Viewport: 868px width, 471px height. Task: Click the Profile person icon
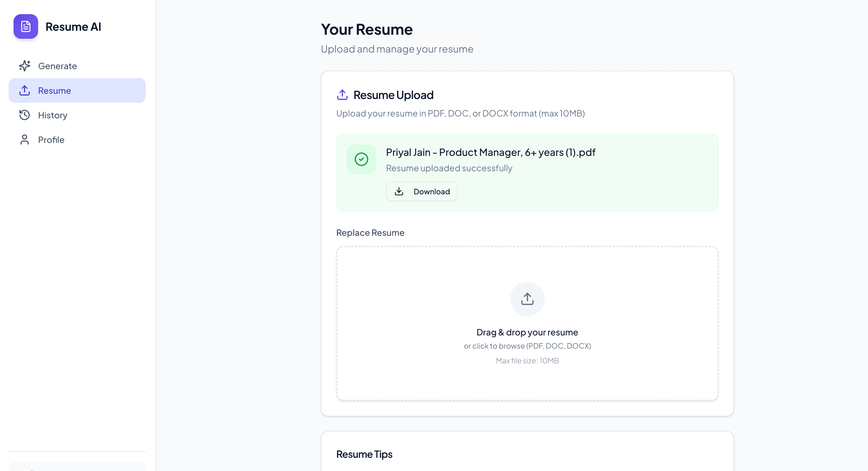pyautogui.click(x=24, y=140)
